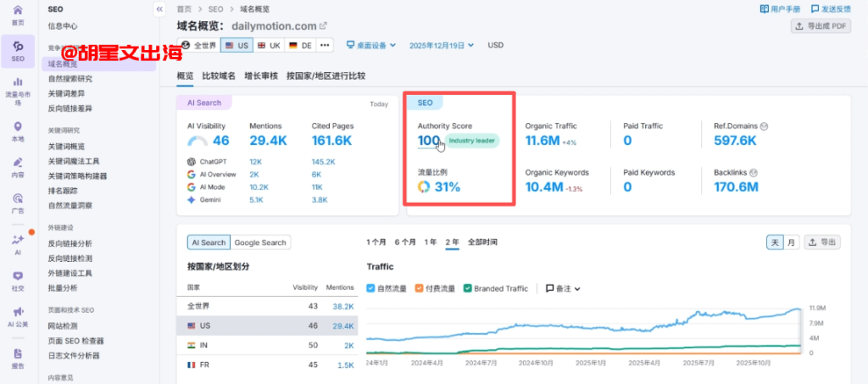Click the chart 导出 export button

[822, 242]
